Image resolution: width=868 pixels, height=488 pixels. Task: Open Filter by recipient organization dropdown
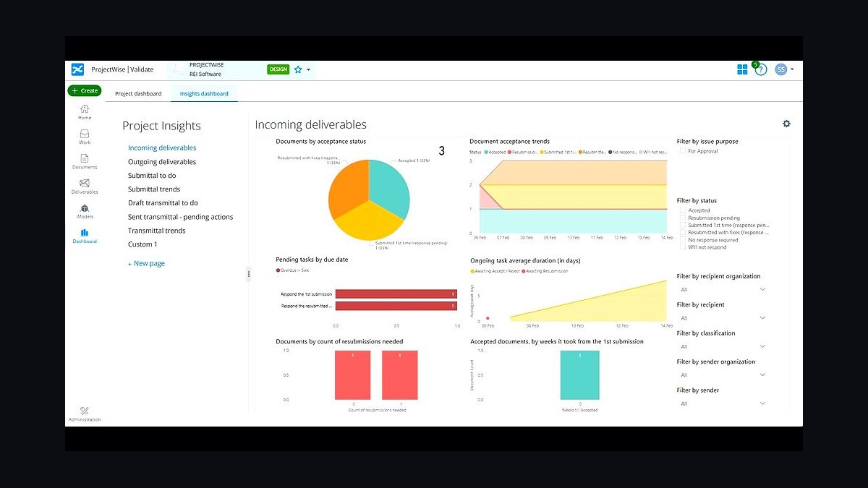[723, 289]
